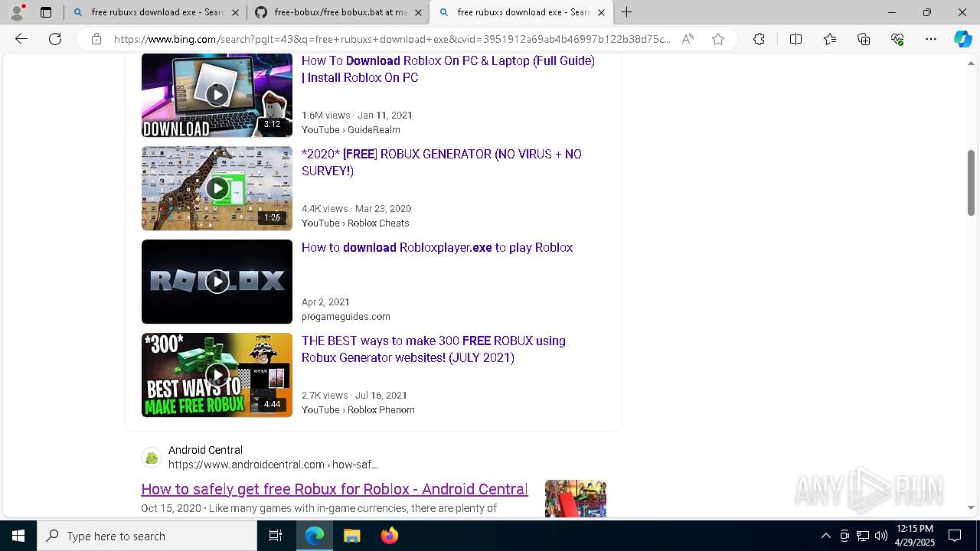980x551 pixels.
Task: Open File Explorer from the taskbar
Action: pos(351,536)
